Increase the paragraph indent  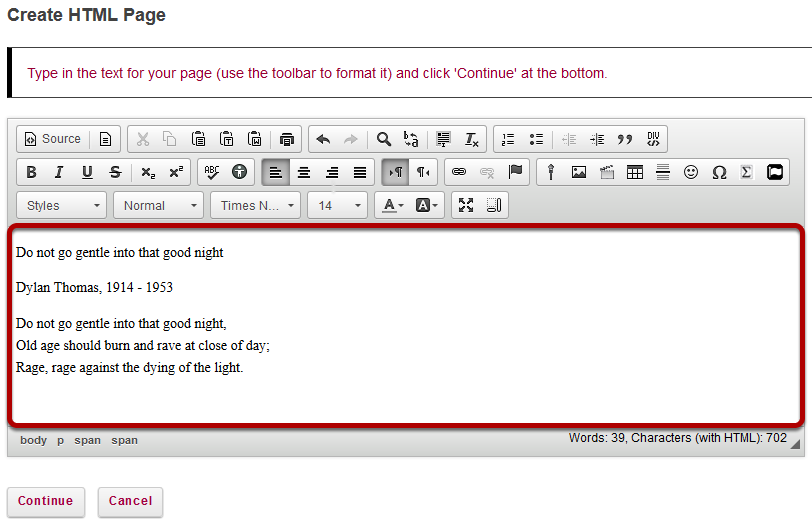point(597,139)
